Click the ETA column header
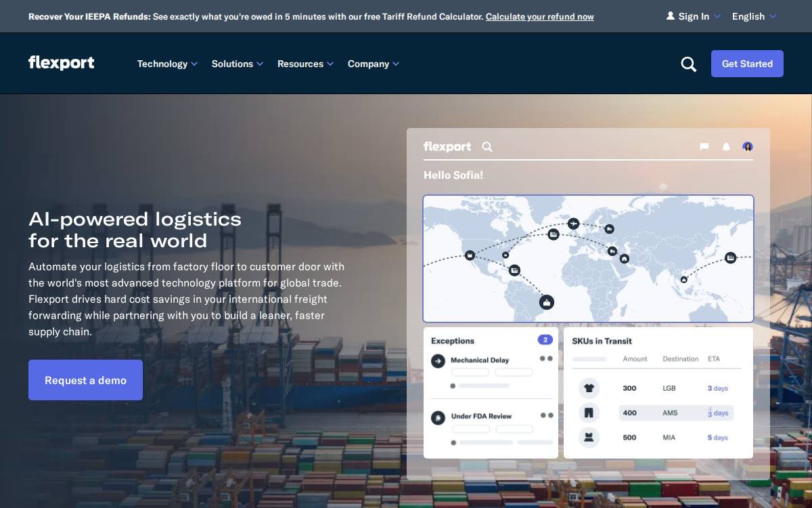Image resolution: width=812 pixels, height=508 pixels. pyautogui.click(x=714, y=359)
